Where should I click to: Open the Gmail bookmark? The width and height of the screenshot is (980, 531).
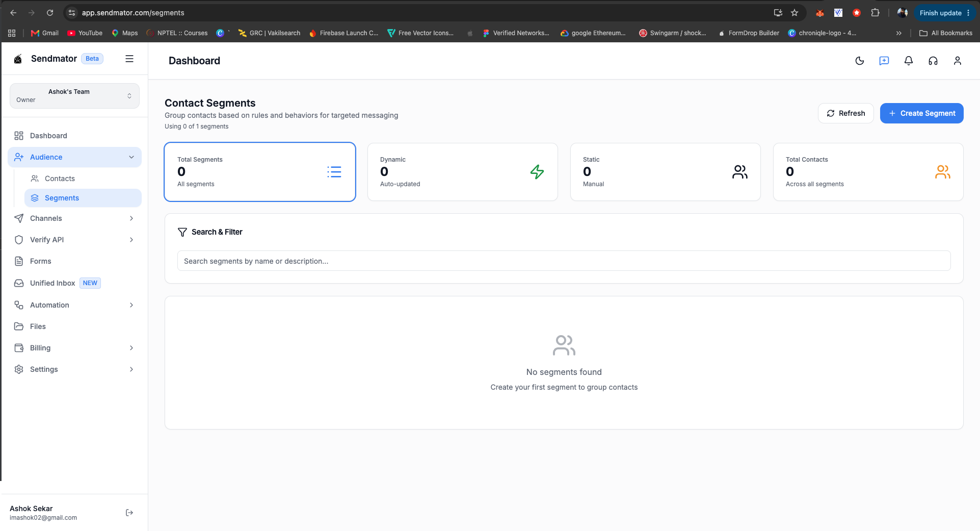coord(45,33)
